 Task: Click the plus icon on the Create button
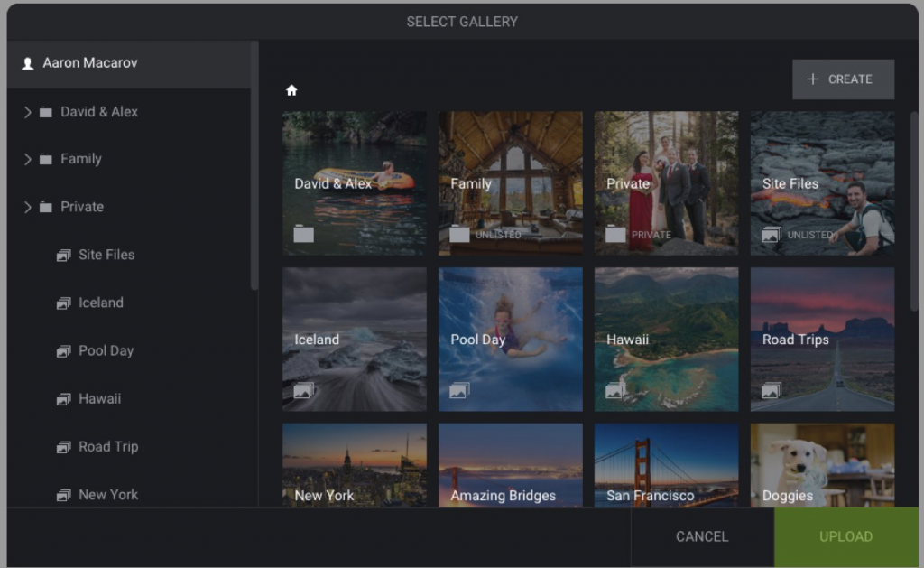point(813,79)
